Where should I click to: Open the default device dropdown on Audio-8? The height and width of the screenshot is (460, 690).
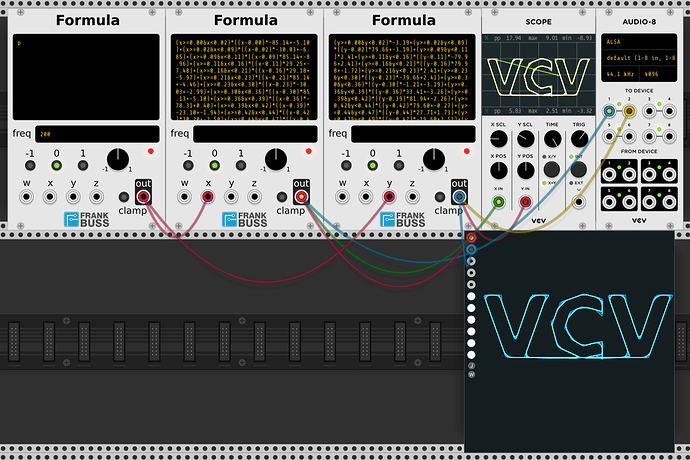coord(639,58)
